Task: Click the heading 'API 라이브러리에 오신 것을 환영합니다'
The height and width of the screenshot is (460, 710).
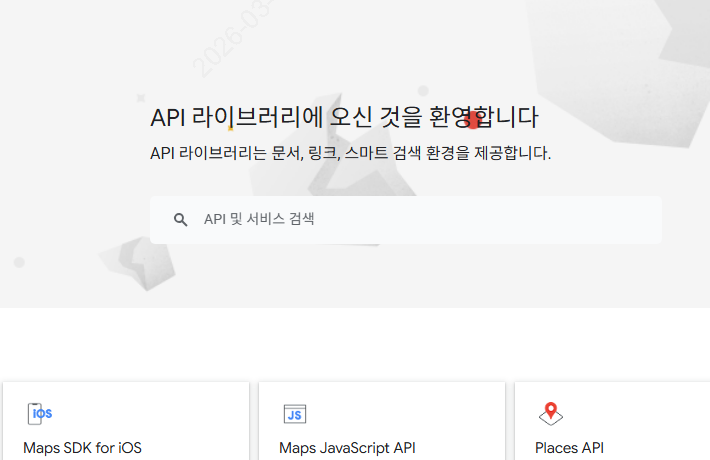Action: point(344,117)
